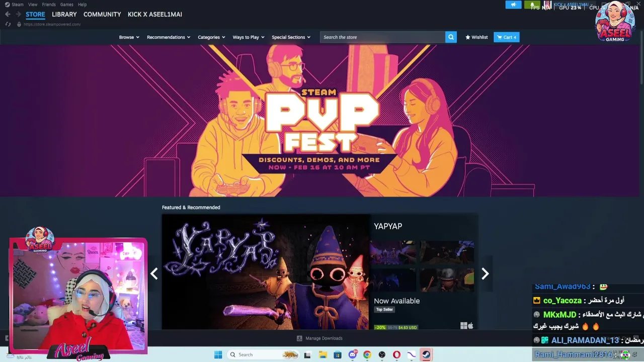Click the Manage Downloads icon
Image resolution: width=644 pixels, height=362 pixels.
click(x=299, y=338)
